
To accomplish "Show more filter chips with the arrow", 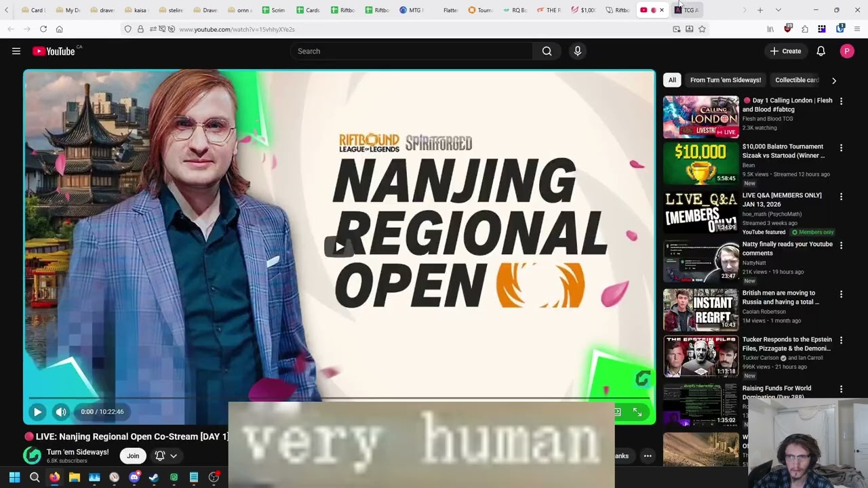I will (x=834, y=80).
